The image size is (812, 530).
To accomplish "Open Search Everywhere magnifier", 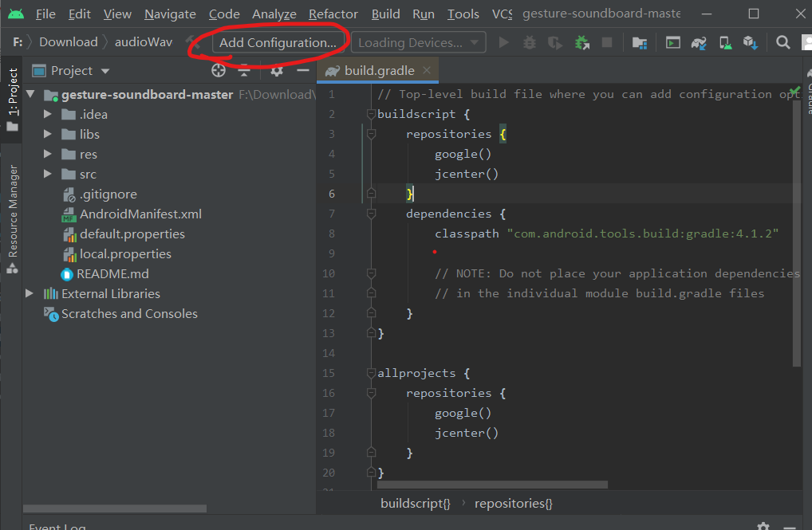I will [782, 41].
